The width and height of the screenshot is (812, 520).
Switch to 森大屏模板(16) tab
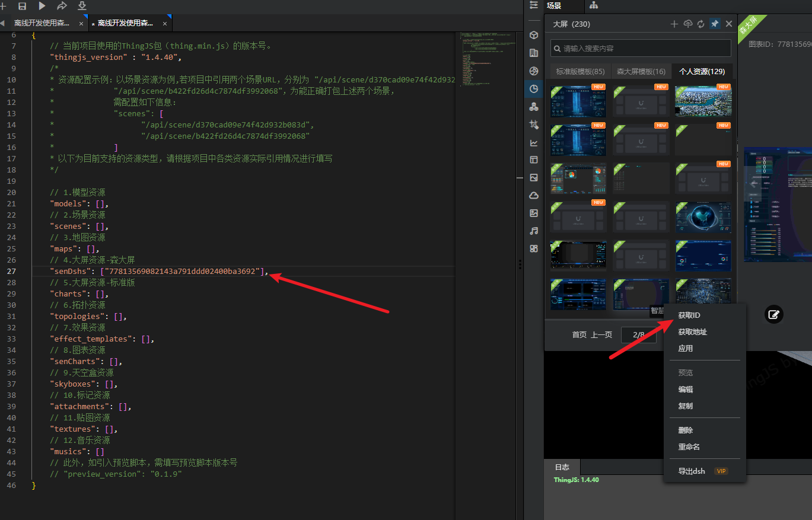click(641, 72)
